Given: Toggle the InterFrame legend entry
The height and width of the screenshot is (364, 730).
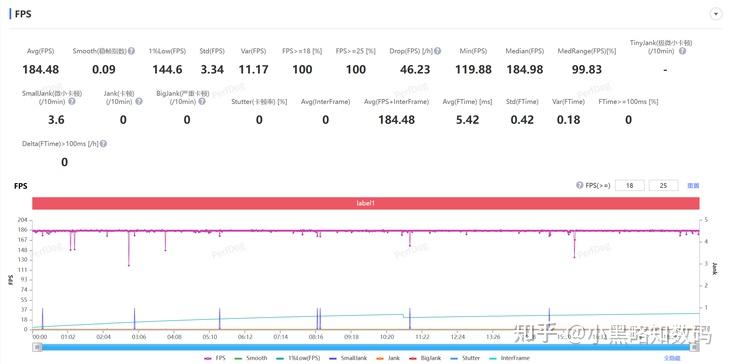Looking at the screenshot, I should click(x=510, y=358).
